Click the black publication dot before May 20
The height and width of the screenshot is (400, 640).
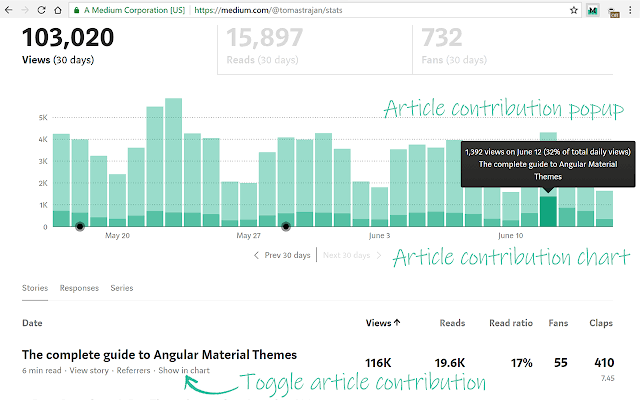pos(80,226)
